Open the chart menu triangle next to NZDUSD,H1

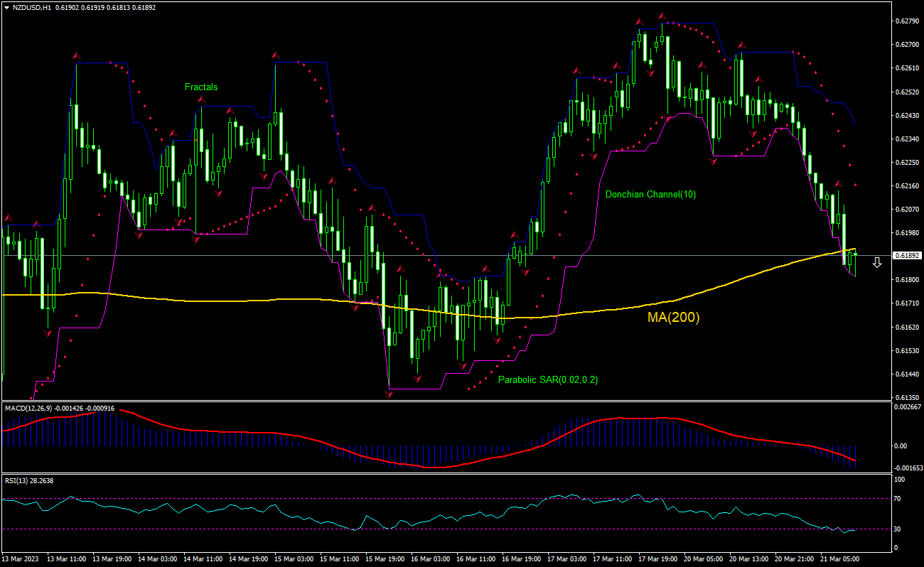tap(6, 7)
